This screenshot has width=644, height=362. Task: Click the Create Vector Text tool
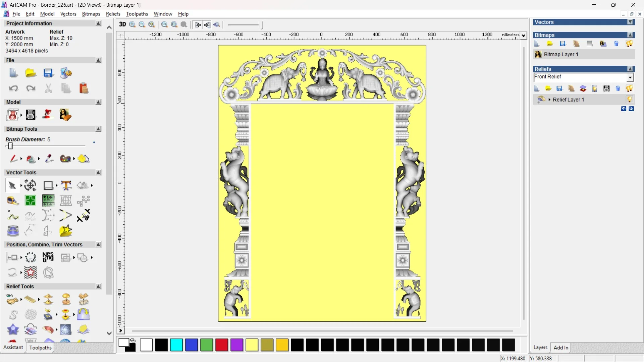pos(66,185)
